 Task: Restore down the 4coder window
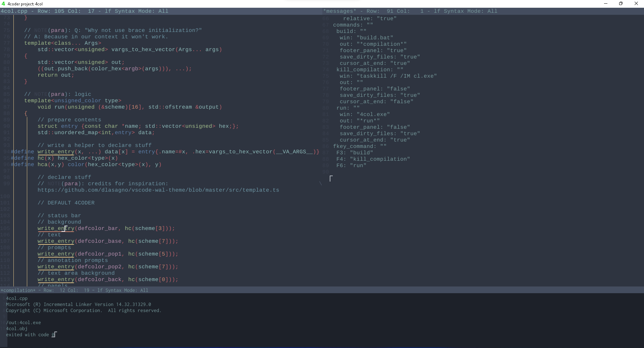coord(621,4)
